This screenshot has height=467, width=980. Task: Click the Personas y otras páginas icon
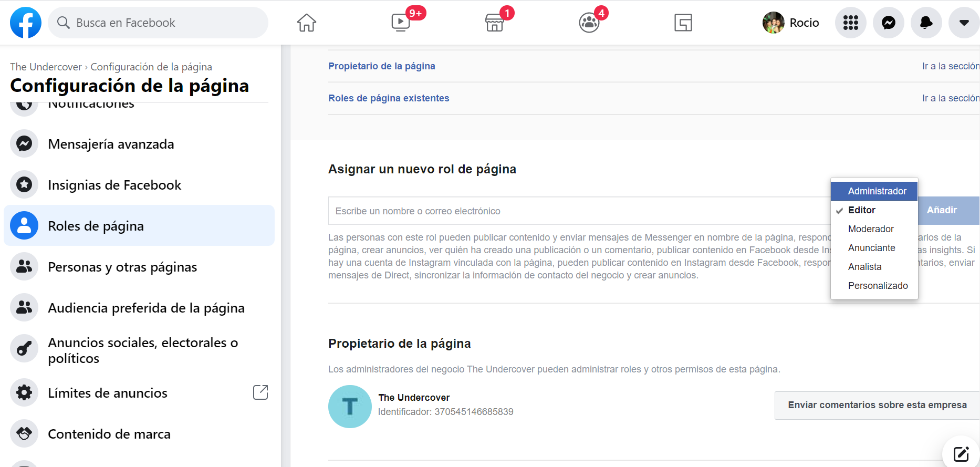click(24, 266)
